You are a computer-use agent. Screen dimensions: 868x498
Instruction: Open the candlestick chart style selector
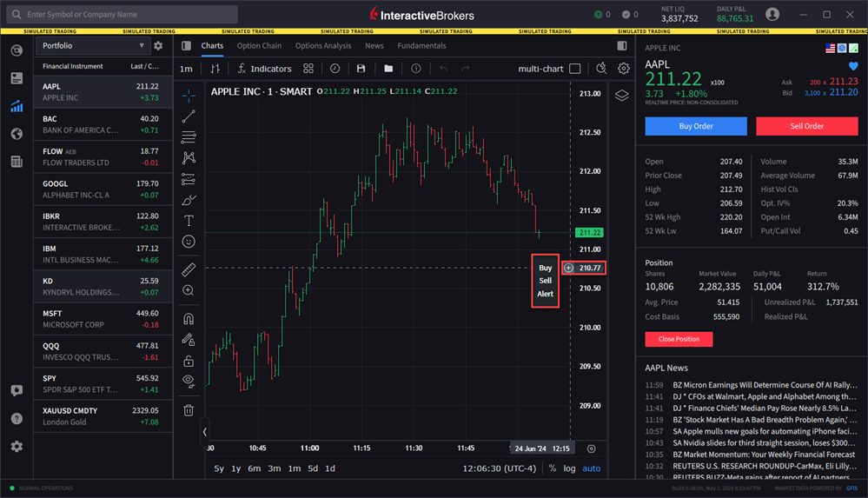tap(215, 69)
